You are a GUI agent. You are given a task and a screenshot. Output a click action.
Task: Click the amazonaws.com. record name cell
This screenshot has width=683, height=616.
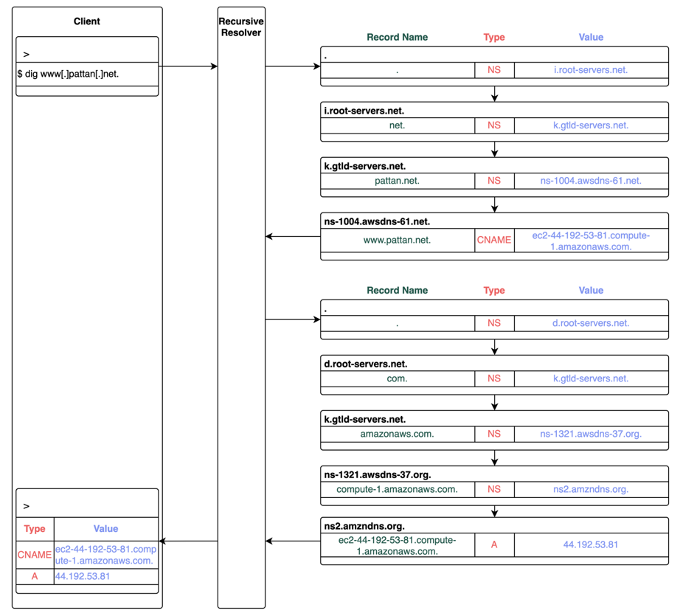point(397,434)
